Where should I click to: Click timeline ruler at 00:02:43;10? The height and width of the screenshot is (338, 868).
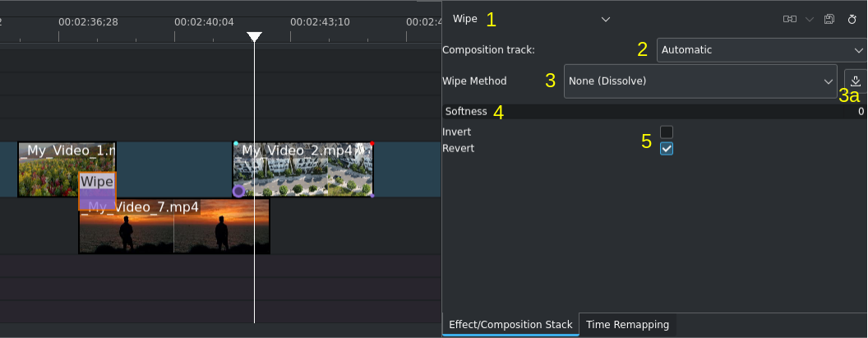(x=314, y=23)
